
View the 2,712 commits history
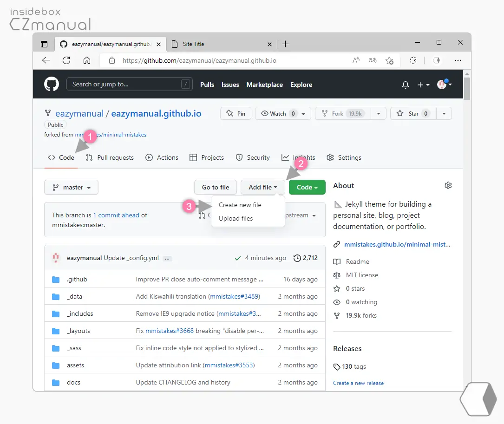tap(306, 258)
